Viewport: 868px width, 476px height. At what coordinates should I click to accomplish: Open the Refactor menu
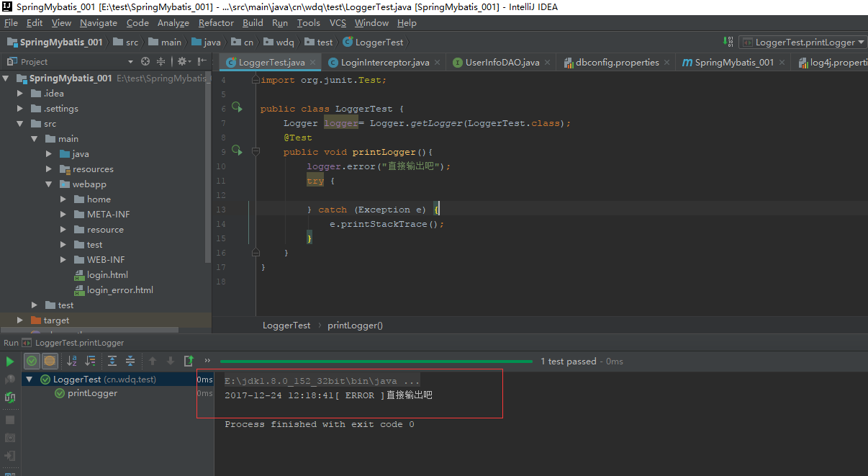click(x=216, y=23)
